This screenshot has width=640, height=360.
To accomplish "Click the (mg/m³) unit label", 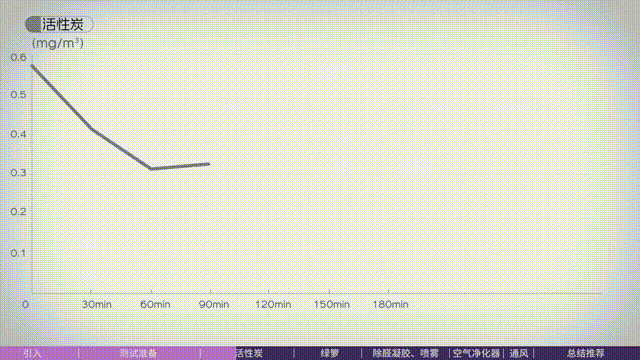I will coord(58,43).
